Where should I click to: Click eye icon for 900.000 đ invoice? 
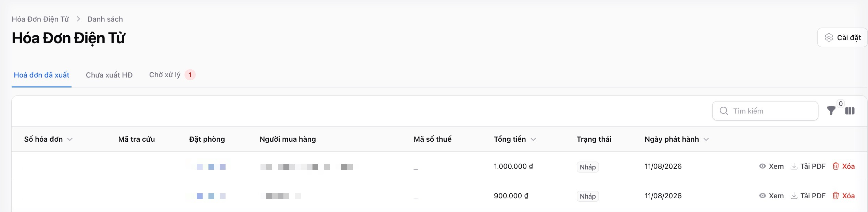point(762,196)
